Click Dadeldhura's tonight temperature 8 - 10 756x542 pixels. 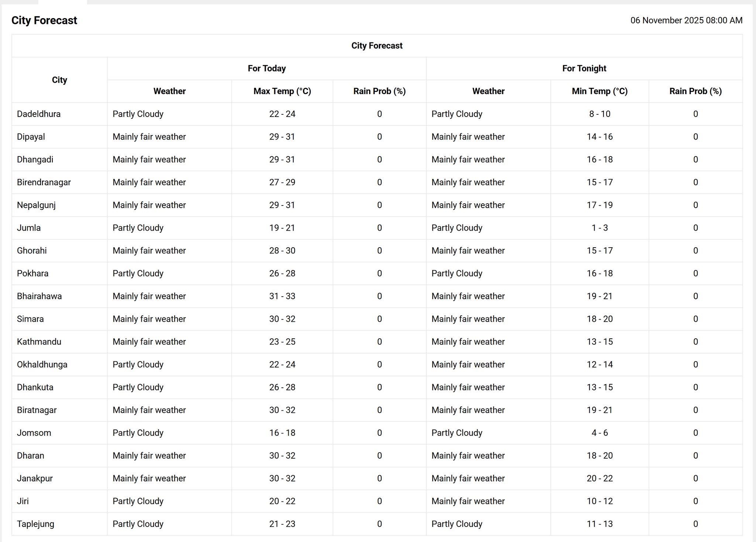pyautogui.click(x=599, y=114)
